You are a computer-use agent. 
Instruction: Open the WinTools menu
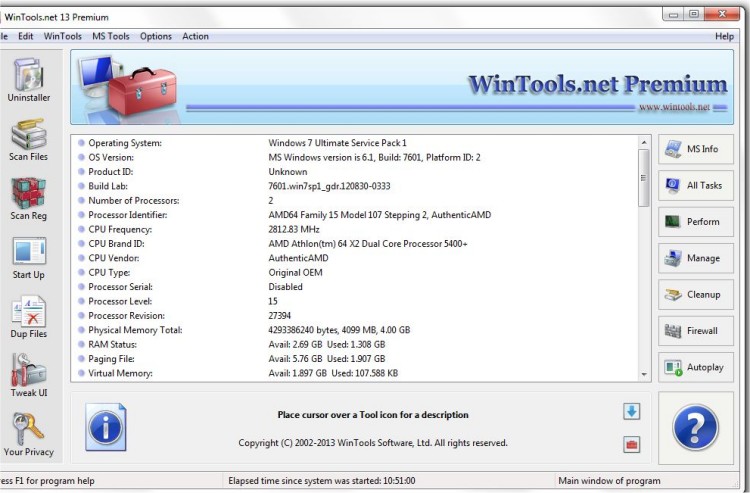click(x=63, y=36)
